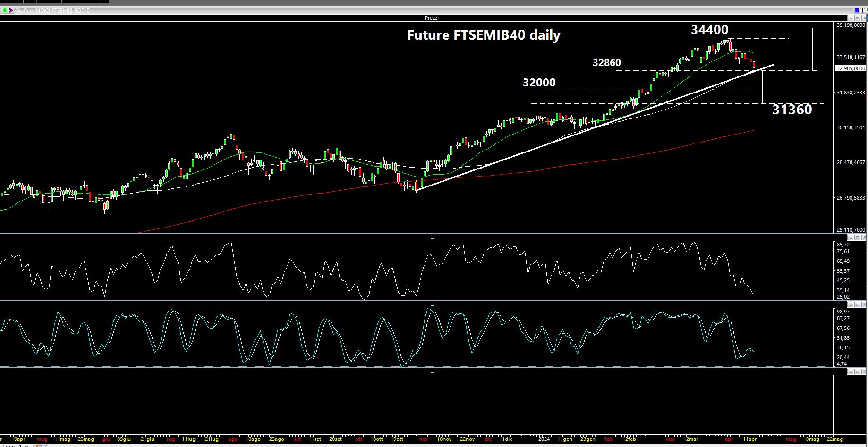Click the 55,37 RSI scale value

[x=843, y=271]
